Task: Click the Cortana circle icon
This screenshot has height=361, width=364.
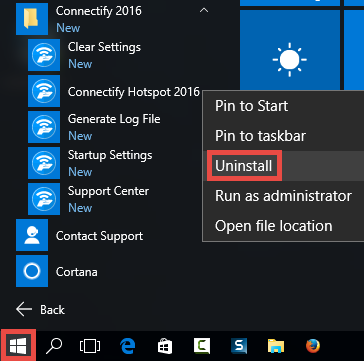Action: pos(32,271)
